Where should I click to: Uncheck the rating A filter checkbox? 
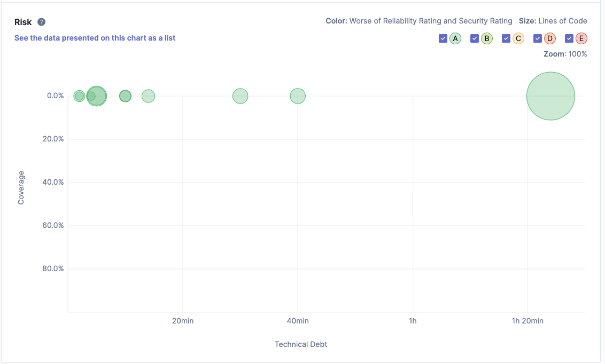tap(443, 38)
